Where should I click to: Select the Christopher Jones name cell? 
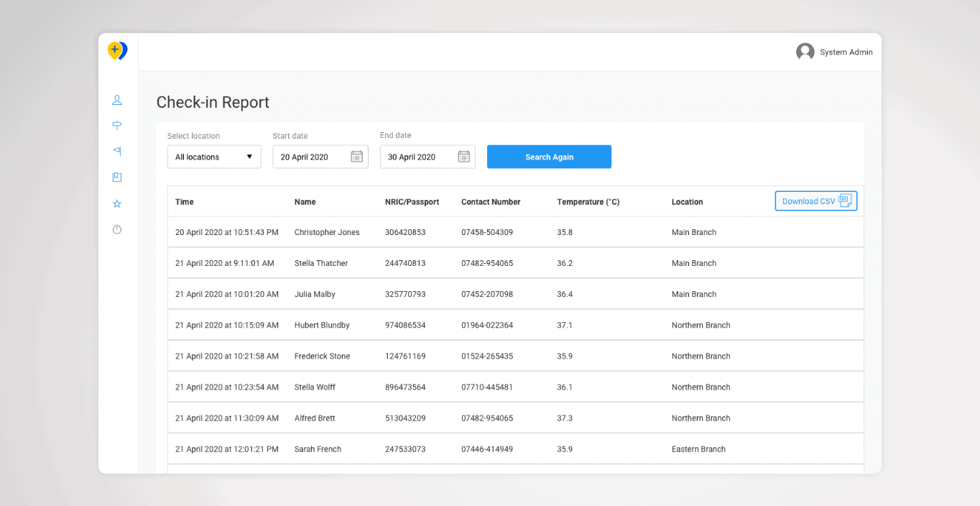coord(327,232)
